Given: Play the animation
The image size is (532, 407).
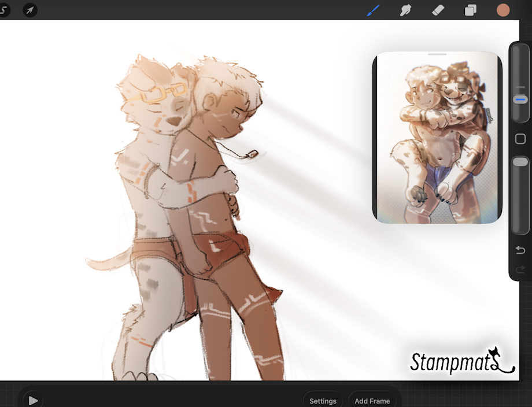Looking at the screenshot, I should (x=33, y=400).
